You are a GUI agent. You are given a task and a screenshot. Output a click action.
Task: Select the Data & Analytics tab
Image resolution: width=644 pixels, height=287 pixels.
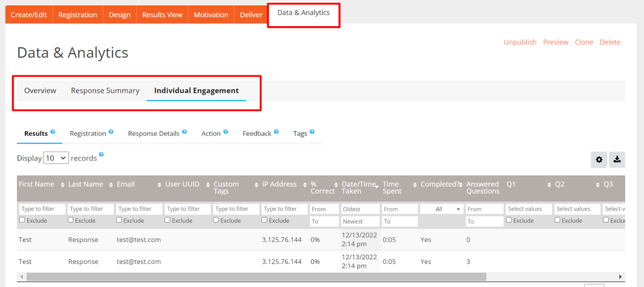point(303,13)
